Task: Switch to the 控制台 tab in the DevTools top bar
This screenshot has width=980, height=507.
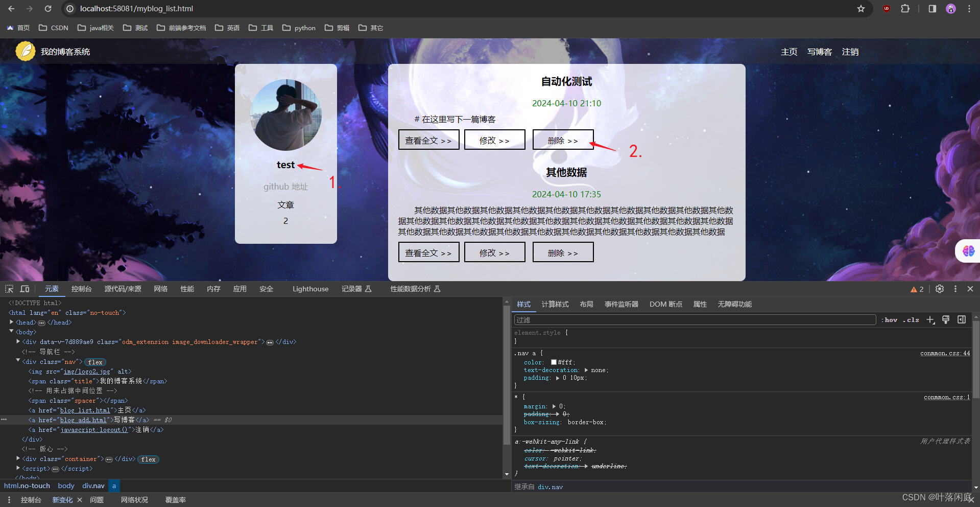Action: [82, 289]
